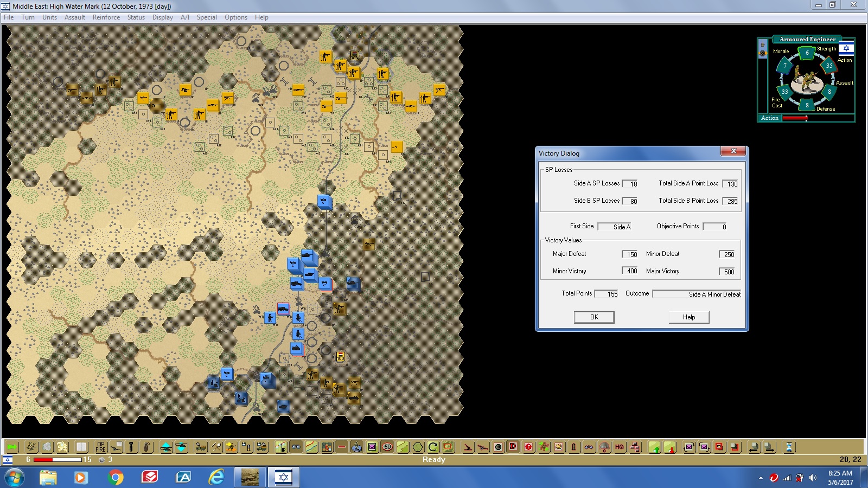This screenshot has height=488, width=868.
Task: Click the green Next Turn arrow icon
Action: pyautogui.click(x=11, y=447)
